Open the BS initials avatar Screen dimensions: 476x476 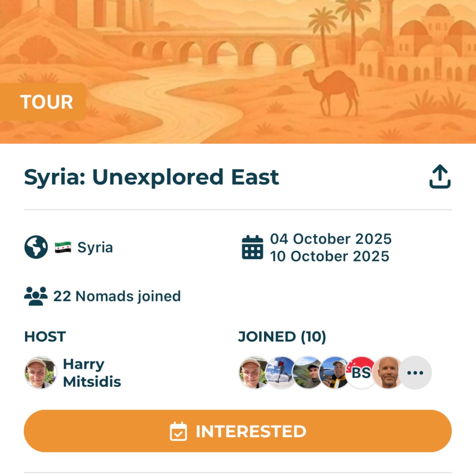click(x=361, y=373)
